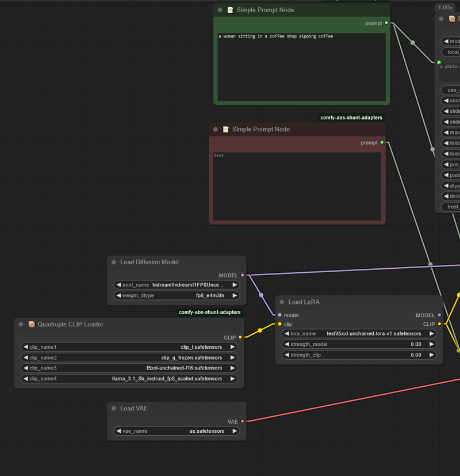
Task: Click the strength_clip value 0.00
Action: (x=416, y=355)
